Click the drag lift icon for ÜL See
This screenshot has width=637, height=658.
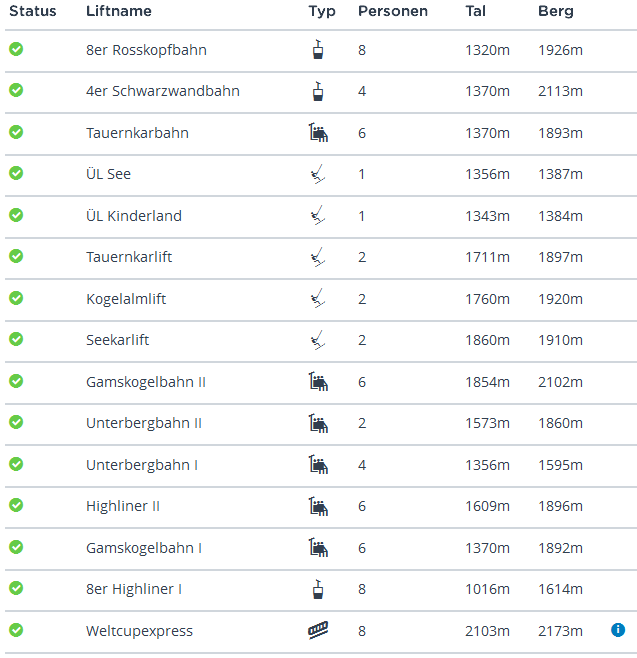pyautogui.click(x=318, y=175)
